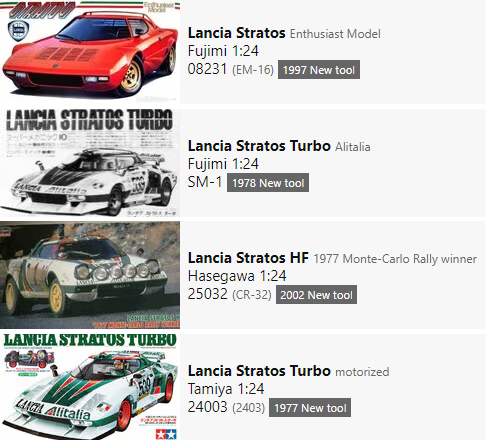Select the 2002 New tool badge
Viewport: 485px width, 440px height.
[x=316, y=295]
